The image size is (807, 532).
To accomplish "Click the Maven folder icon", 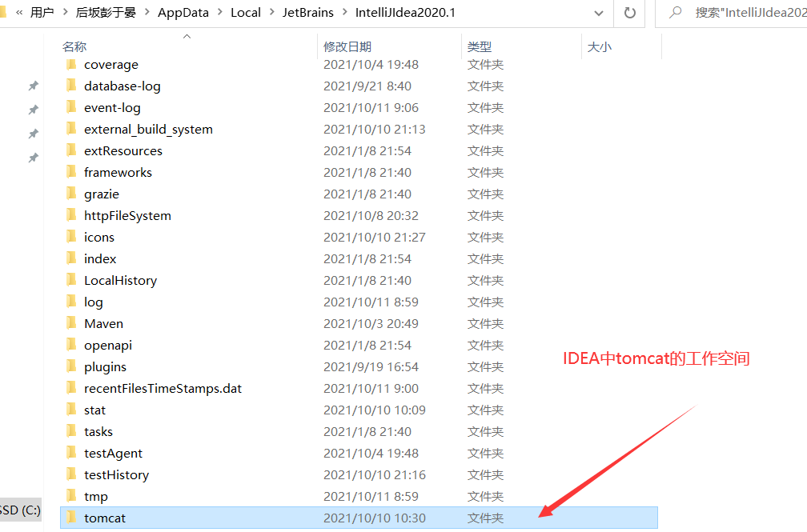I will (71, 324).
